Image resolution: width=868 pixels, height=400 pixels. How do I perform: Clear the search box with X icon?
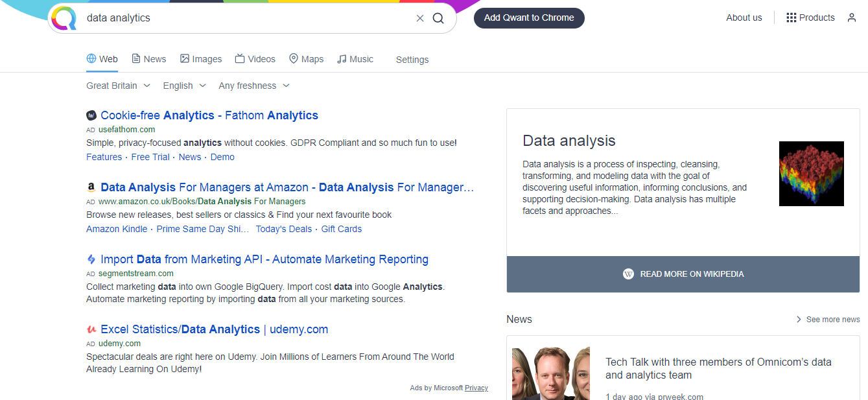pyautogui.click(x=420, y=18)
